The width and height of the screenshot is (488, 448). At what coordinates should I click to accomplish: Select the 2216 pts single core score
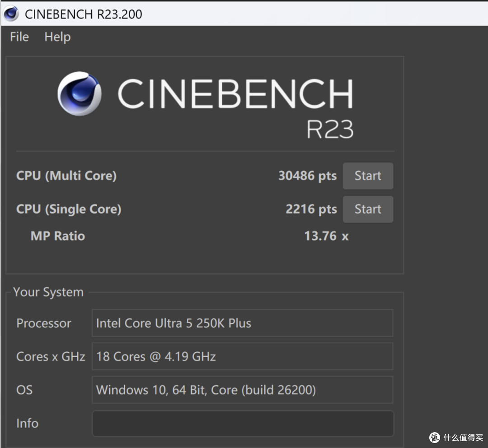(x=311, y=209)
